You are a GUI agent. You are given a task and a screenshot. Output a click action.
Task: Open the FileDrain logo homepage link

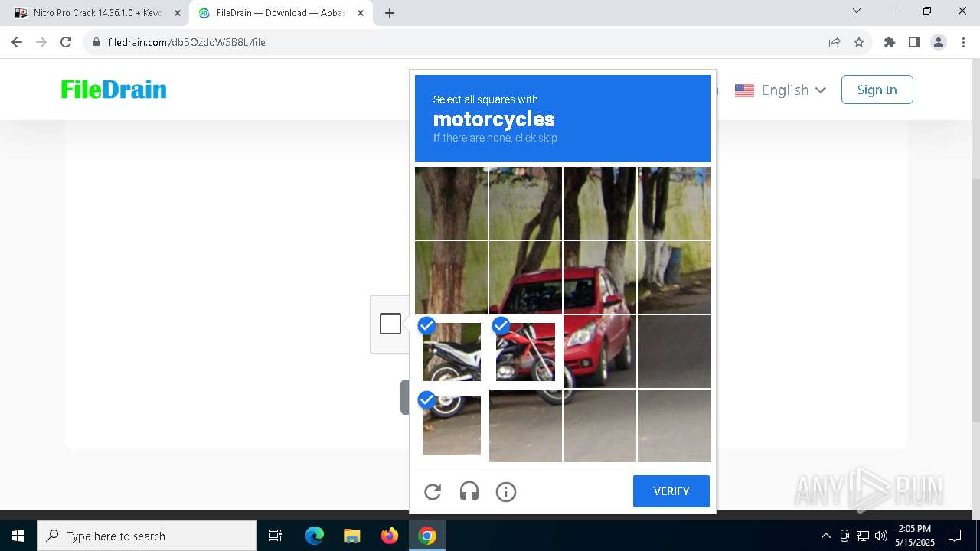click(114, 90)
